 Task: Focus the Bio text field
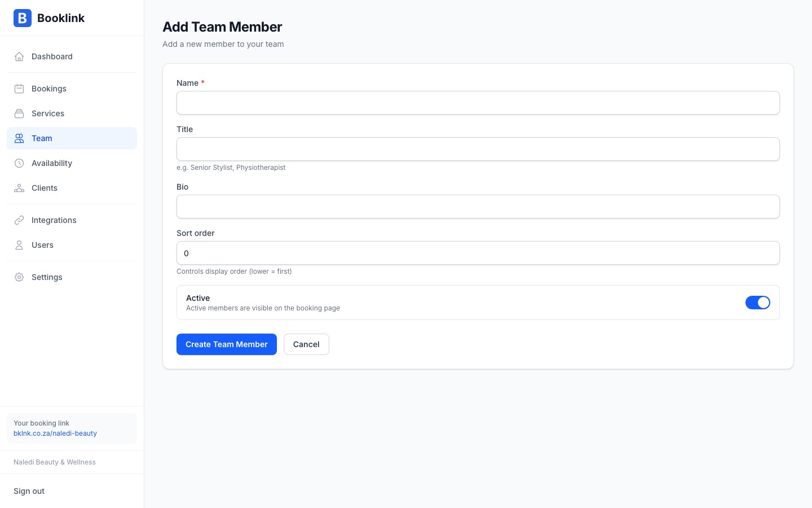478,207
